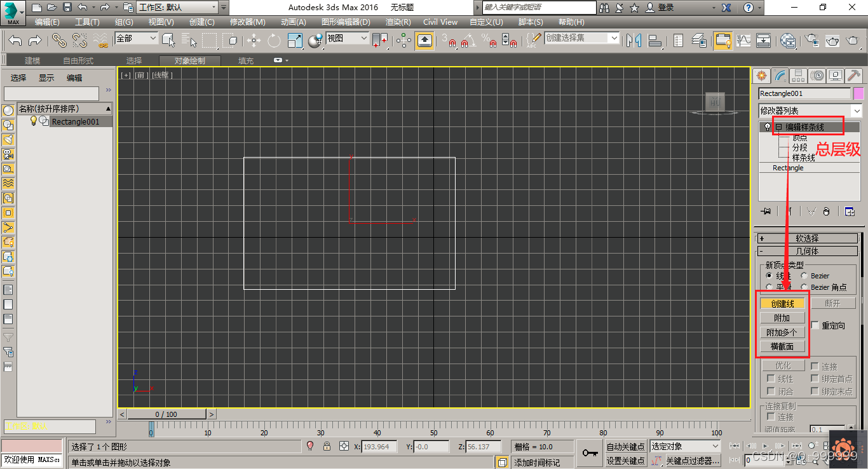
Task: Click the pink object color swatch
Action: [x=858, y=93]
